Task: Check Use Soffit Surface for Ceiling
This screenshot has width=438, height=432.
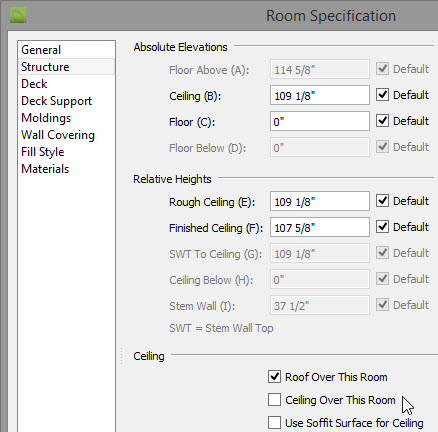Action: (274, 422)
